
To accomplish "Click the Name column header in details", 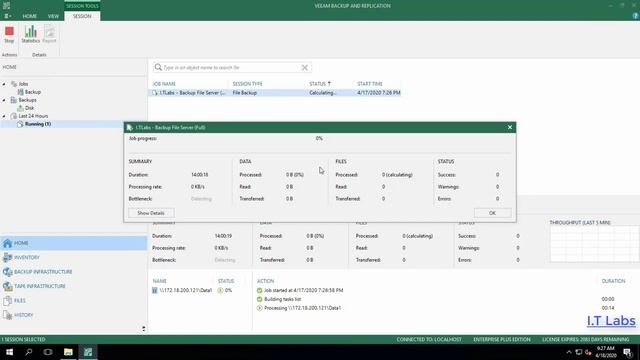I will coord(160,281).
